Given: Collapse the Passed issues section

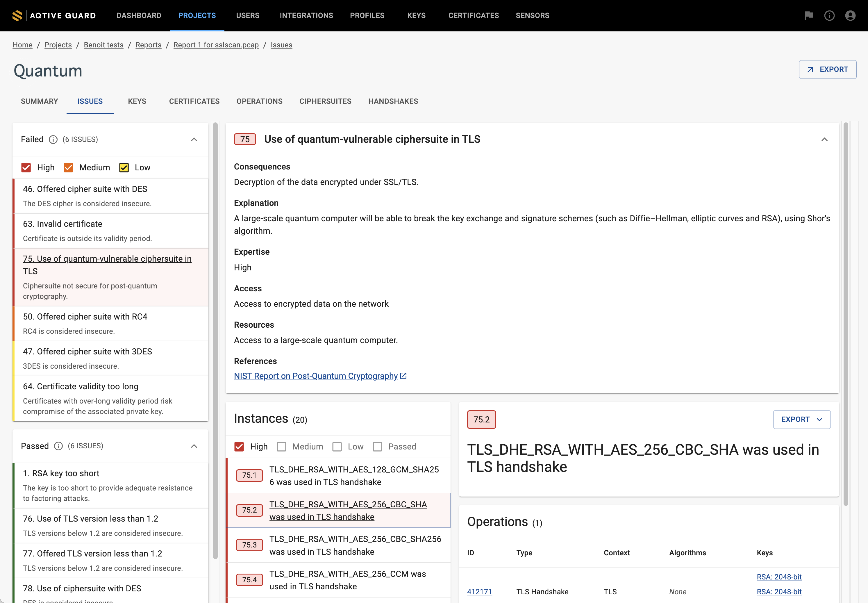Looking at the screenshot, I should 194,446.
